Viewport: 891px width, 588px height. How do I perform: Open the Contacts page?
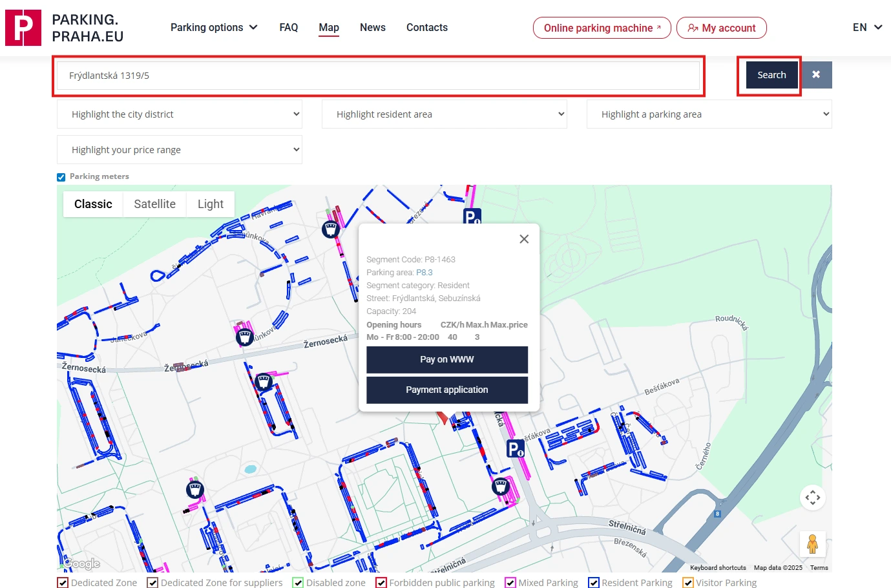point(427,27)
